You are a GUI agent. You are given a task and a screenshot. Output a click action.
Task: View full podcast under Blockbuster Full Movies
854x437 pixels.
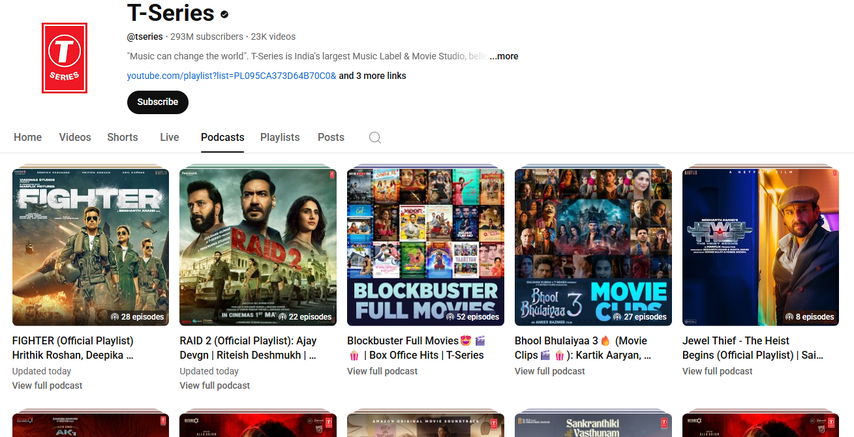click(x=382, y=371)
